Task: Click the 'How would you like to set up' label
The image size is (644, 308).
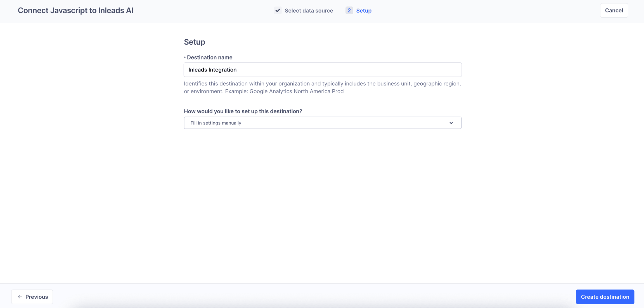Action: [x=243, y=111]
